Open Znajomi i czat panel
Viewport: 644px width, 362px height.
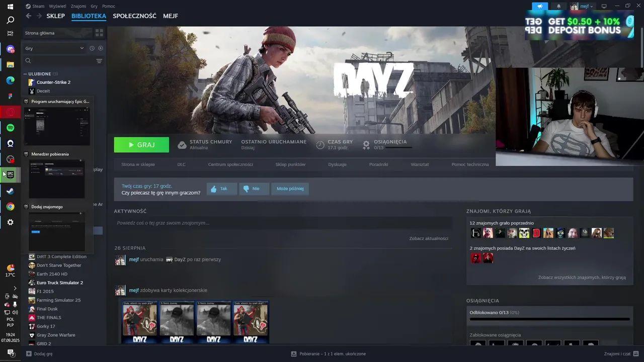620,354
